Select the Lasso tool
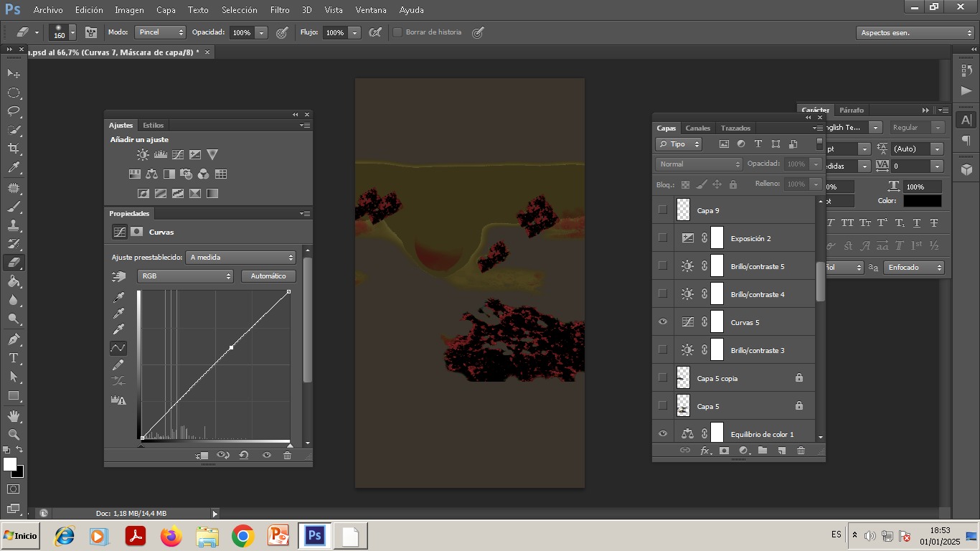980x551 pixels. tap(14, 111)
